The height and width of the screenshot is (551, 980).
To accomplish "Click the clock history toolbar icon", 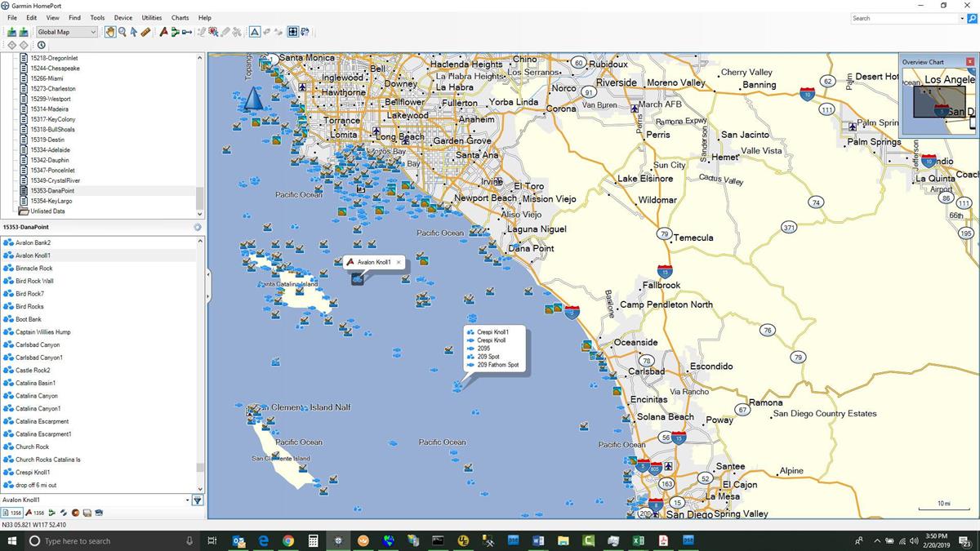I will click(41, 45).
